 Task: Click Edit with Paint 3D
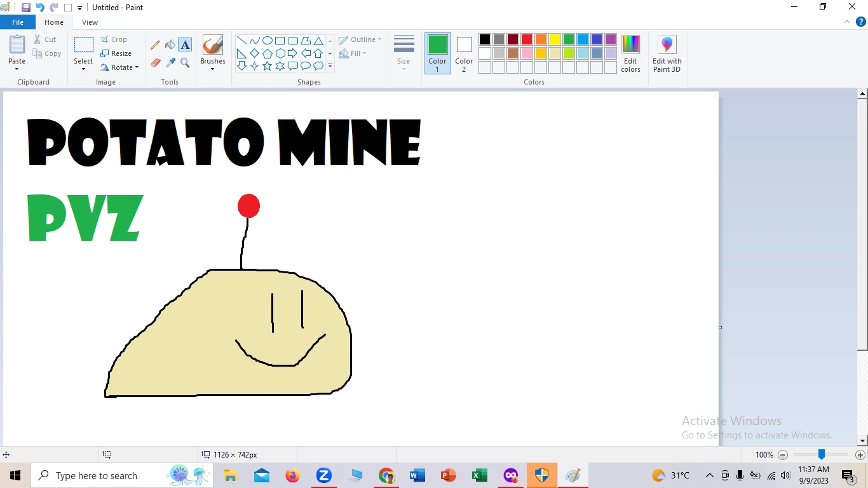[x=667, y=53]
